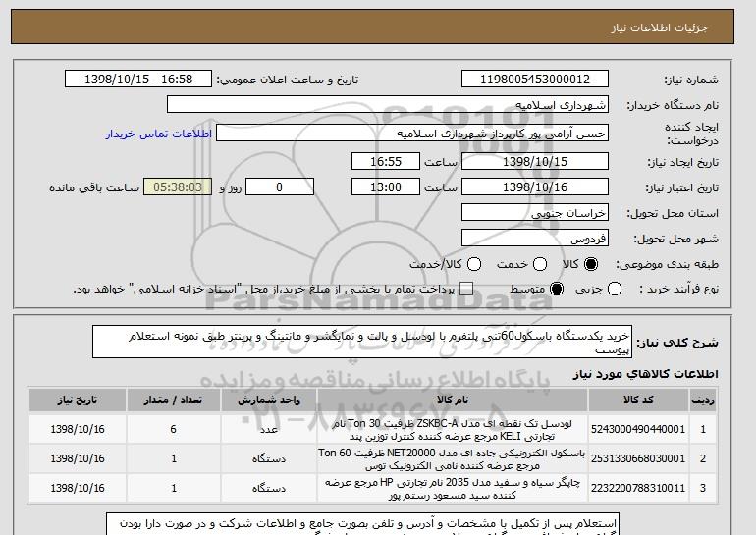
Task: Select the خدمت radio button
Action: click(540, 264)
